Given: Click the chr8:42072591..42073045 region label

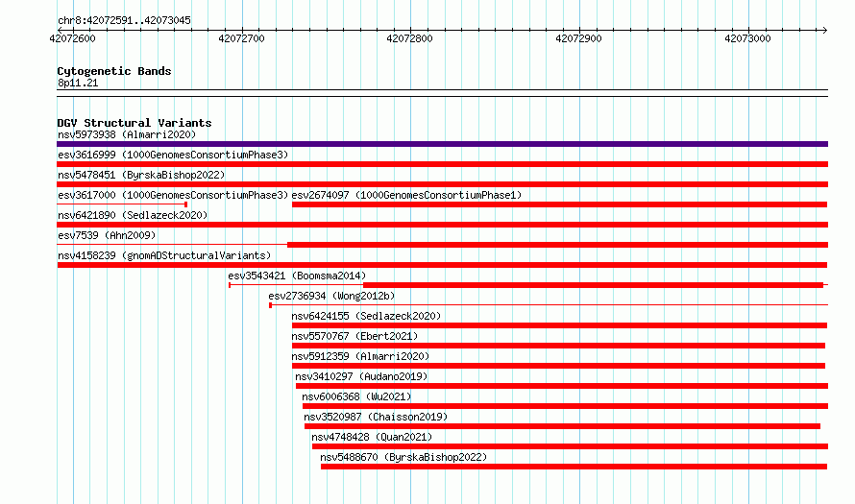Looking at the screenshot, I should click(124, 21).
